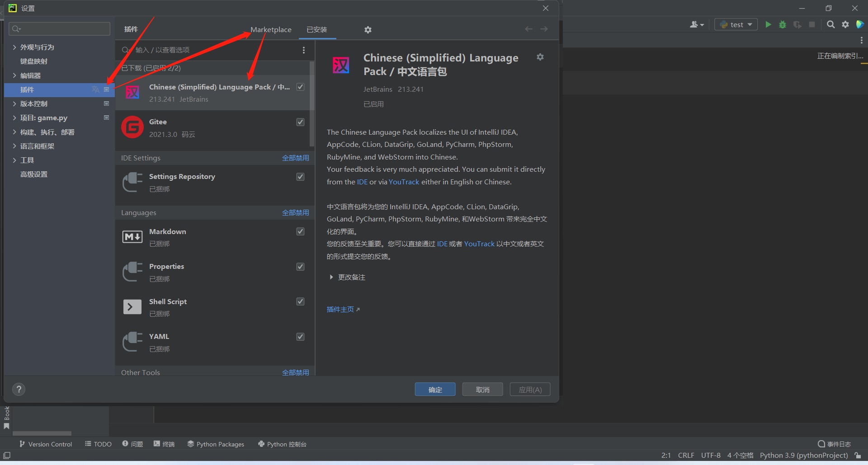Toggle tool window quick access icon

(x=7, y=456)
